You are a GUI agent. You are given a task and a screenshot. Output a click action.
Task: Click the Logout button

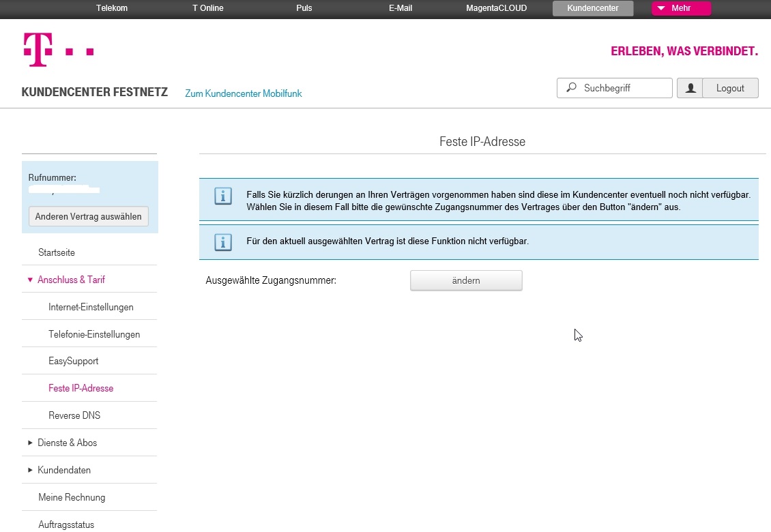730,88
